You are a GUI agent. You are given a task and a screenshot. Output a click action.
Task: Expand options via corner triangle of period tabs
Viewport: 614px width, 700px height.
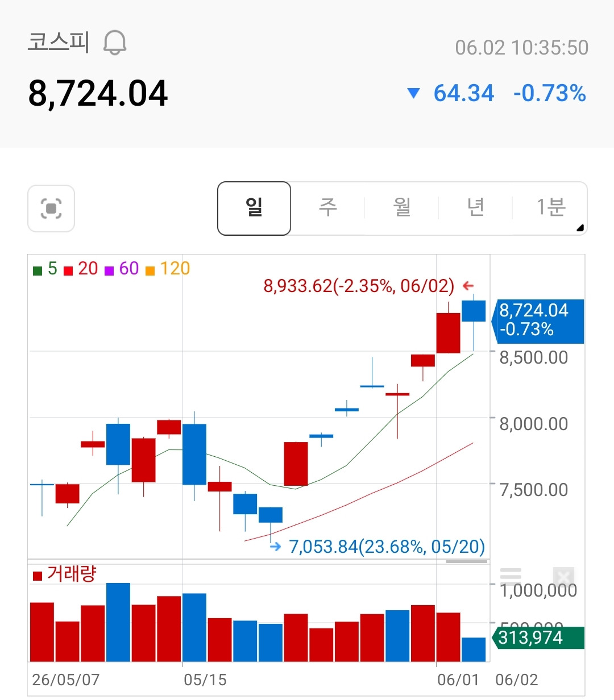(x=580, y=228)
